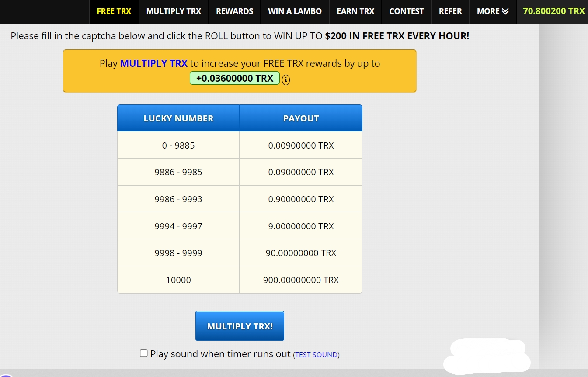The image size is (588, 377).
Task: Open the FREE TRX tab
Action: pyautogui.click(x=114, y=11)
